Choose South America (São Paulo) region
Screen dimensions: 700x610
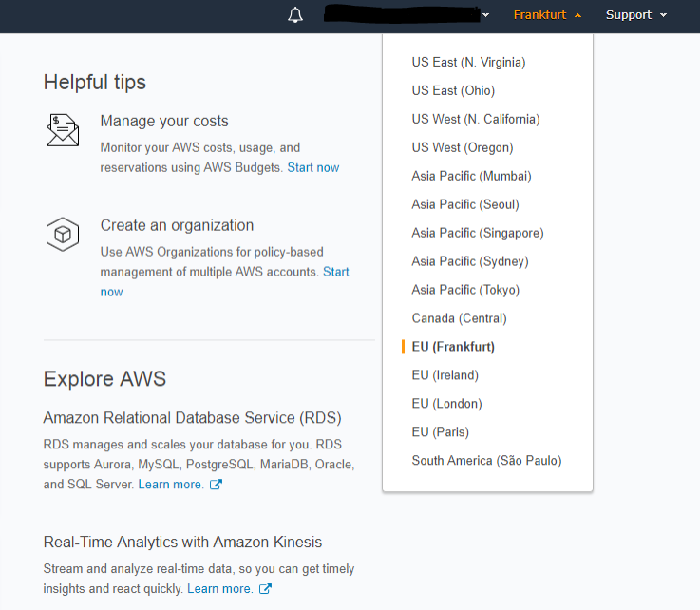[x=486, y=461]
